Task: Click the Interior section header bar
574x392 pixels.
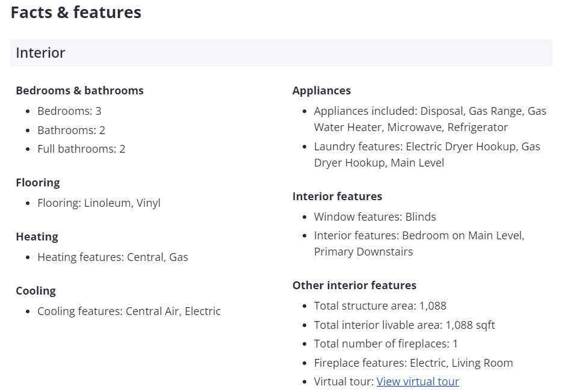Action: click(282, 53)
